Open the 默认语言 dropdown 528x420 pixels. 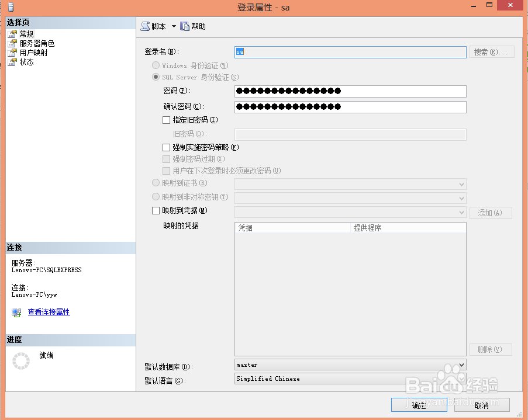tap(463, 379)
